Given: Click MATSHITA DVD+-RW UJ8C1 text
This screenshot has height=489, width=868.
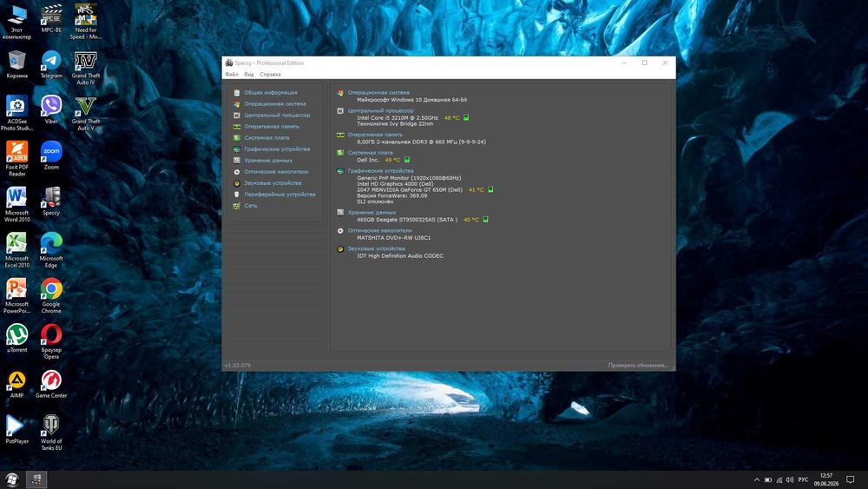Looking at the screenshot, I should [393, 238].
